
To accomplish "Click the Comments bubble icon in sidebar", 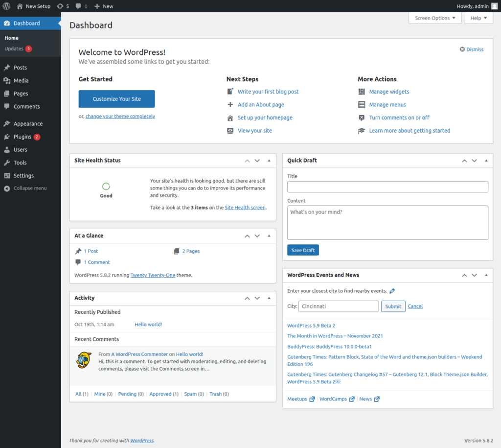I will (x=7, y=106).
